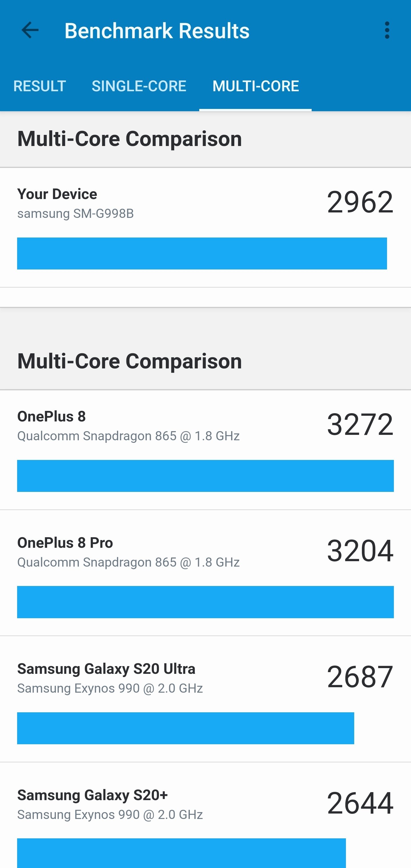
Task: Open the Samsung Galaxy S20+ entry
Action: coord(92,795)
